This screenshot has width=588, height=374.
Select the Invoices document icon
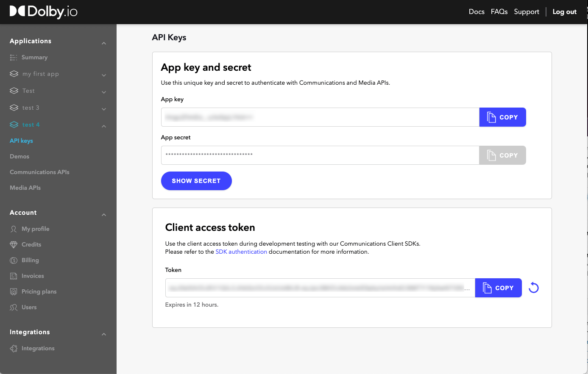pos(13,276)
